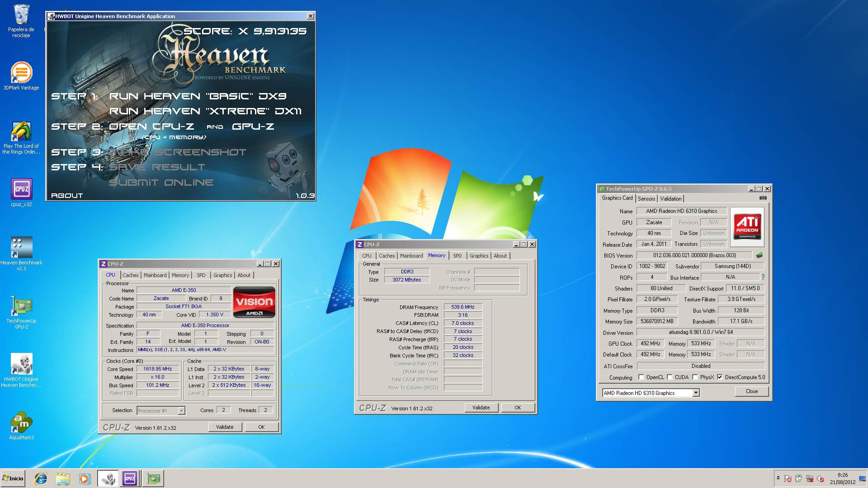Image resolution: width=868 pixels, height=488 pixels.
Task: Click Submit Online in HWBOT Heaven
Action: pyautogui.click(x=161, y=183)
